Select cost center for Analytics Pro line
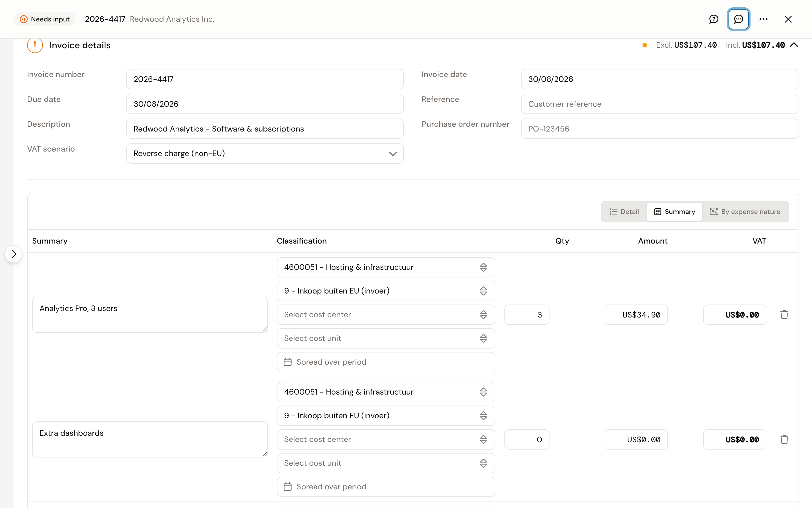Viewport: 812px width, 508px height. (x=386, y=315)
